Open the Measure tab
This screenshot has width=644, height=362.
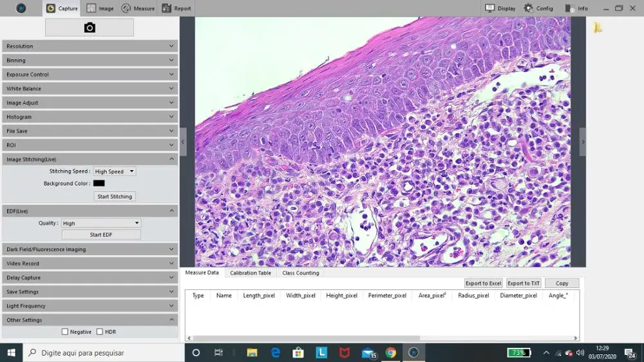138,8
